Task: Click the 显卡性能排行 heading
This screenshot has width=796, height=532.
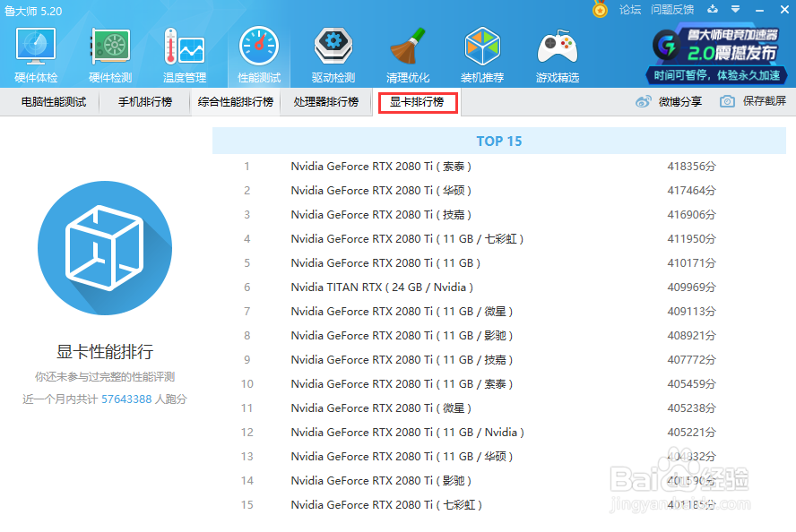Action: (x=105, y=351)
